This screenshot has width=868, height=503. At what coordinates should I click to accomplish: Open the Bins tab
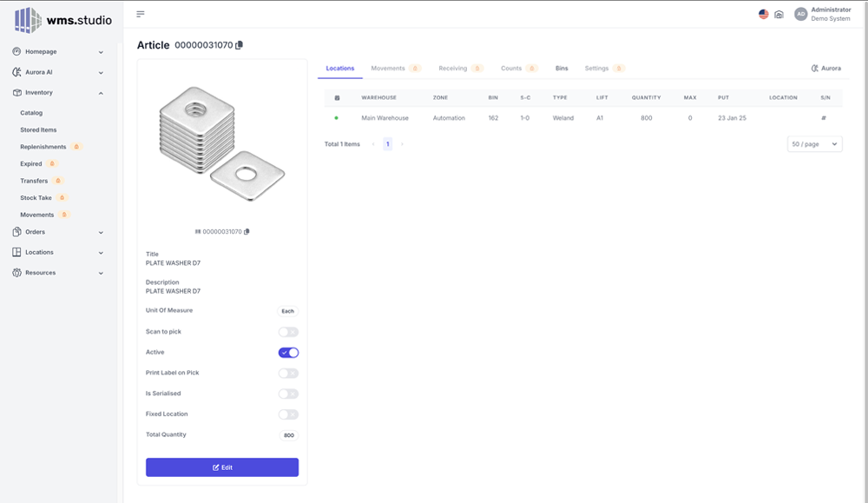coord(562,68)
